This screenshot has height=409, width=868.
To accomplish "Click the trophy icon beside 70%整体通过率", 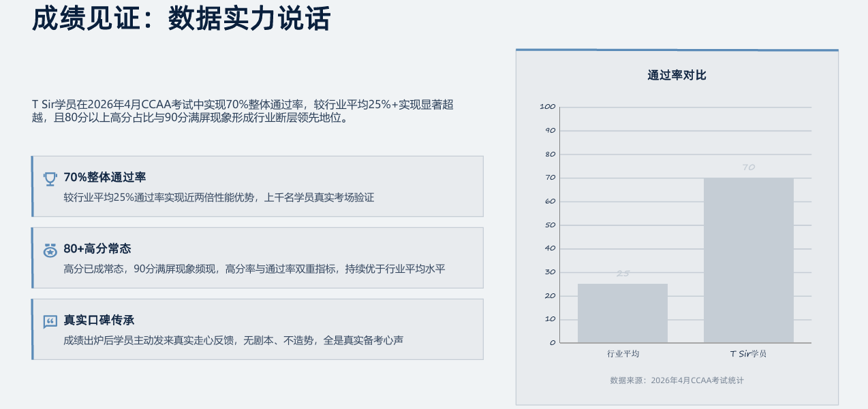I will coord(50,178).
